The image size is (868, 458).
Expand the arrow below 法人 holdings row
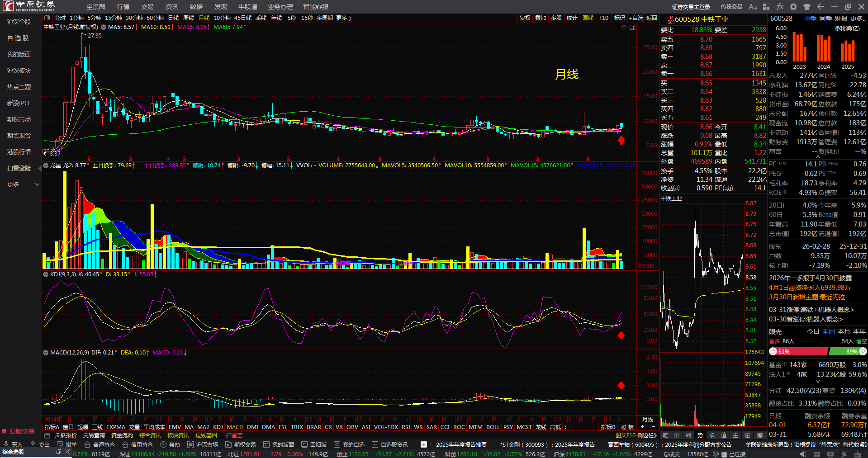click(x=818, y=382)
